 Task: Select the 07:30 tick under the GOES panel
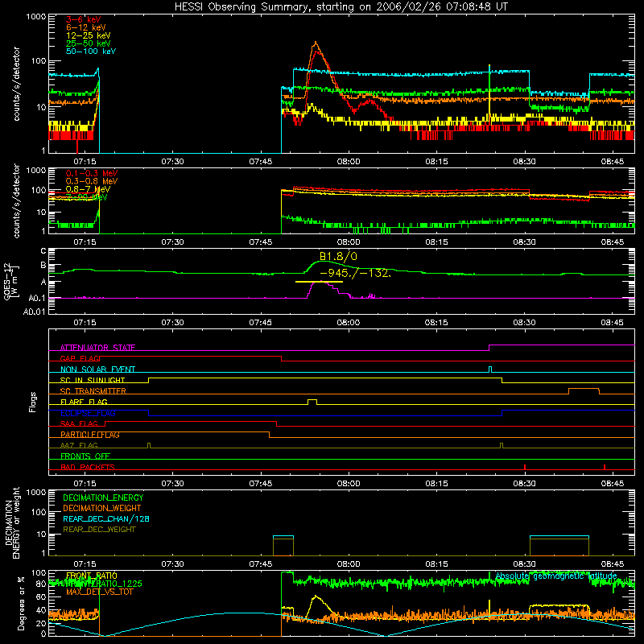[172, 323]
